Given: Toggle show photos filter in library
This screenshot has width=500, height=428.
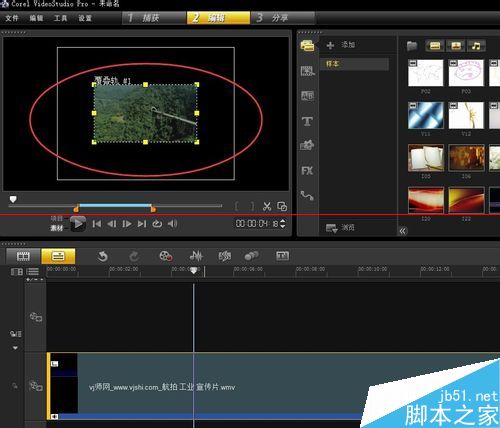Looking at the screenshot, I should pyautogui.click(x=456, y=46).
